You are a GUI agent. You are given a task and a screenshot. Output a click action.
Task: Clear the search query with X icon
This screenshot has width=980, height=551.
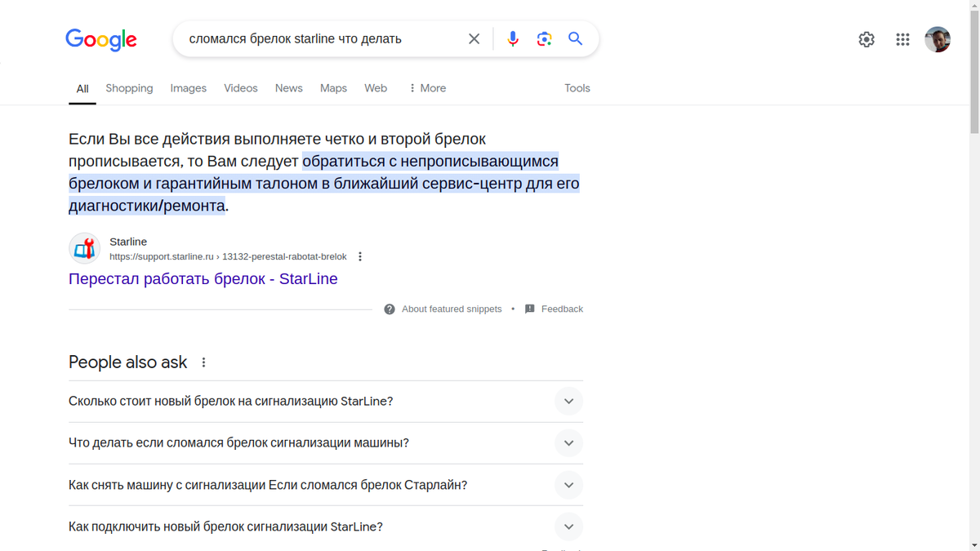coord(474,38)
